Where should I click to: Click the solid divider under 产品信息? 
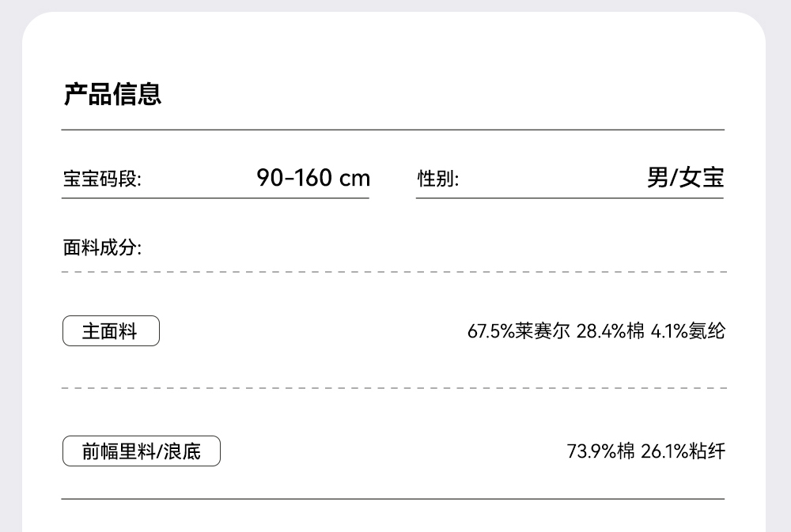(393, 130)
